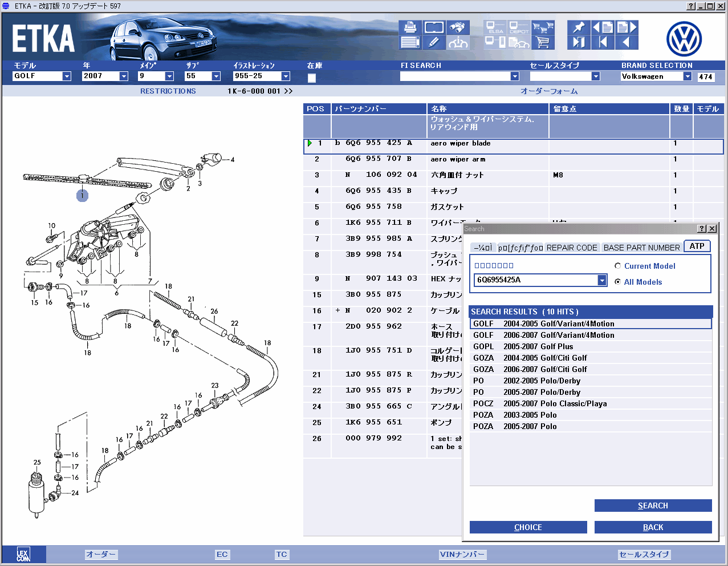Open the オーダーフォーム link
Viewport: 728px width, 566px height.
click(x=549, y=91)
